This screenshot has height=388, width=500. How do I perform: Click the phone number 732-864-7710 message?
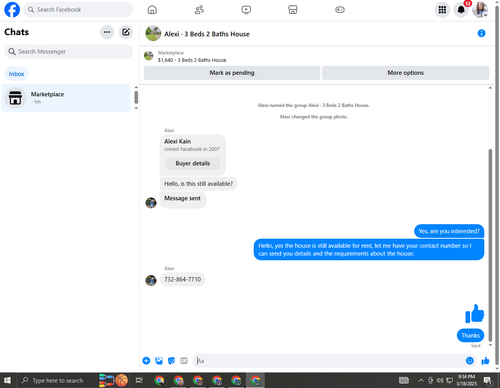tap(182, 279)
